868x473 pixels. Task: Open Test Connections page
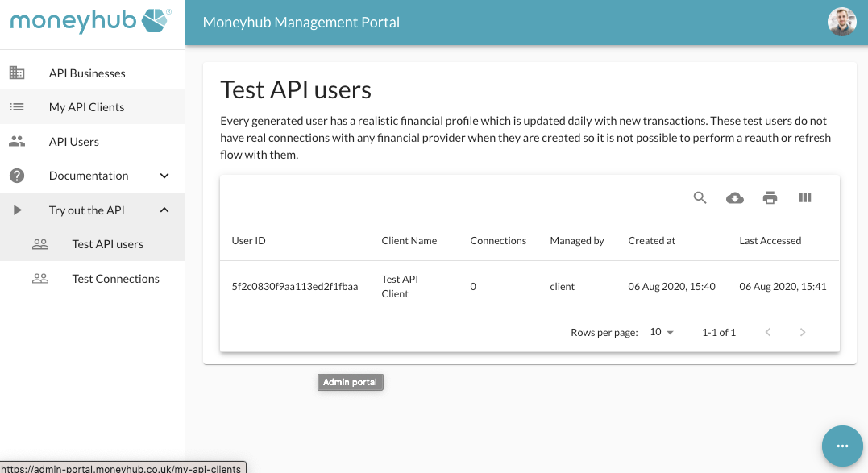[93, 278]
